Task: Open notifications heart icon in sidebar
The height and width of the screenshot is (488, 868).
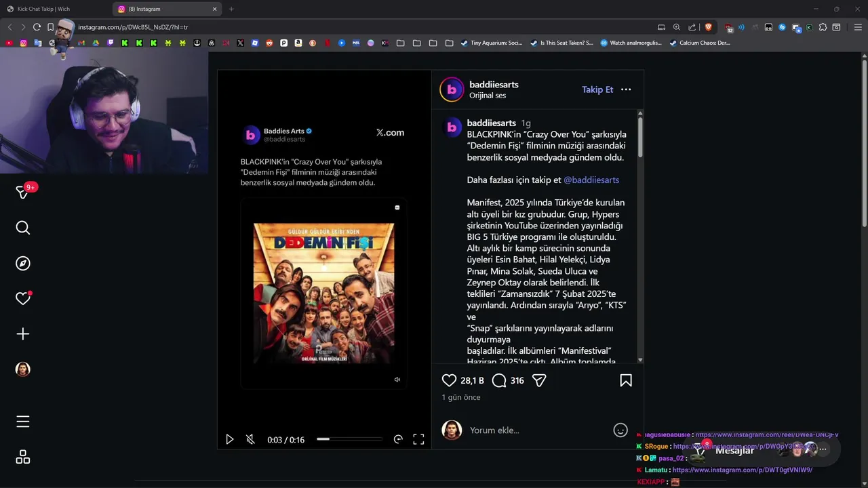Action: [x=23, y=298]
